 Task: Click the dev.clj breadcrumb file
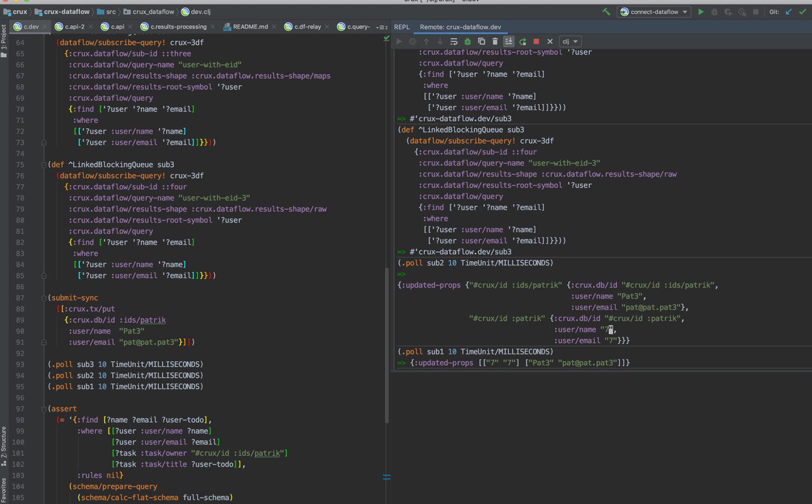[195, 11]
